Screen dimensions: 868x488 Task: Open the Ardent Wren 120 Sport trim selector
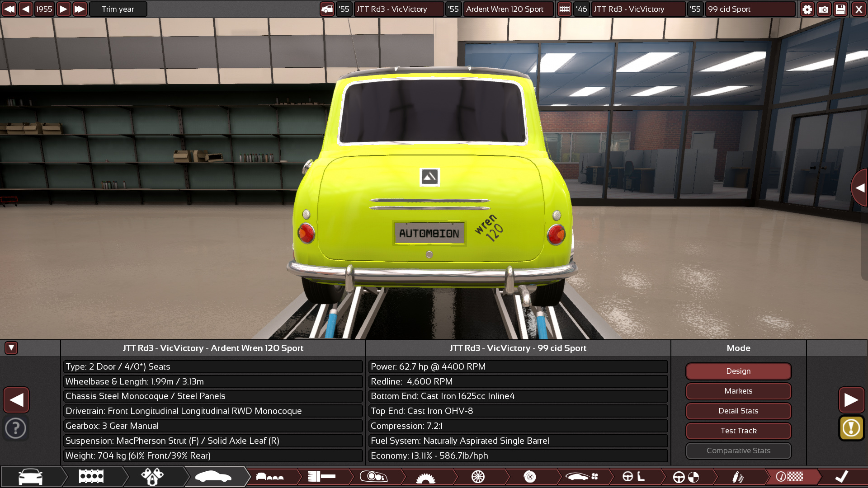coord(508,9)
